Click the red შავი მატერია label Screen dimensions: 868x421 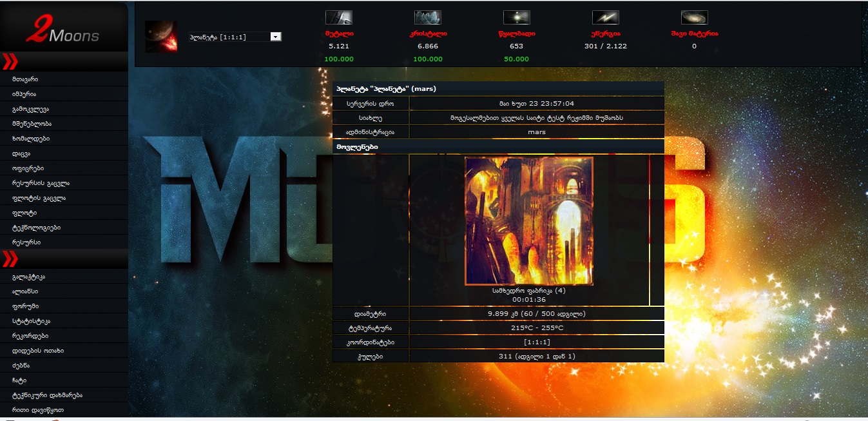(694, 34)
